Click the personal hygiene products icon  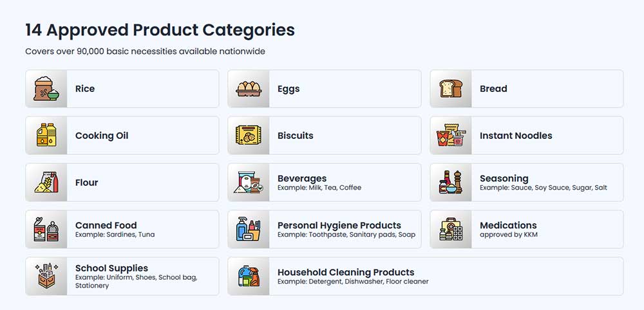(249, 229)
